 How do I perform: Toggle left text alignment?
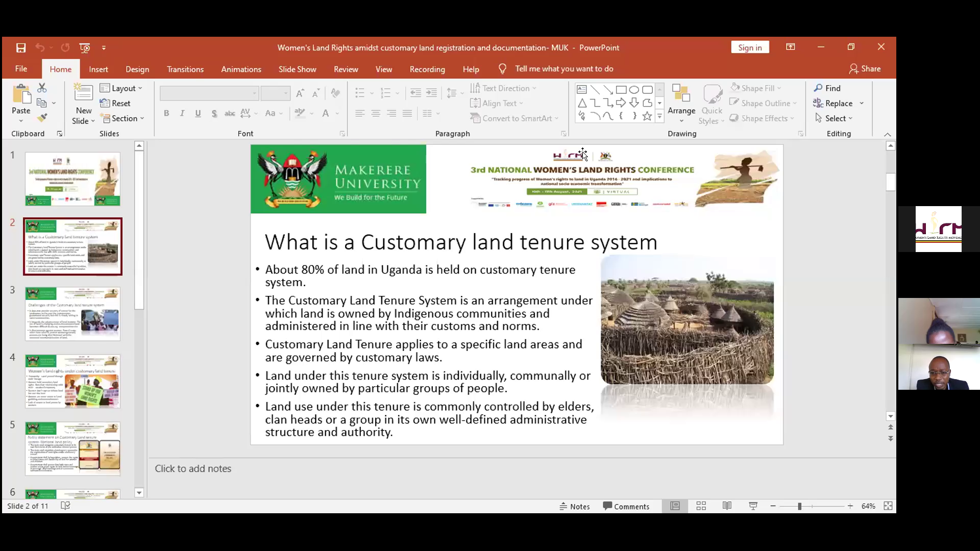tap(360, 113)
